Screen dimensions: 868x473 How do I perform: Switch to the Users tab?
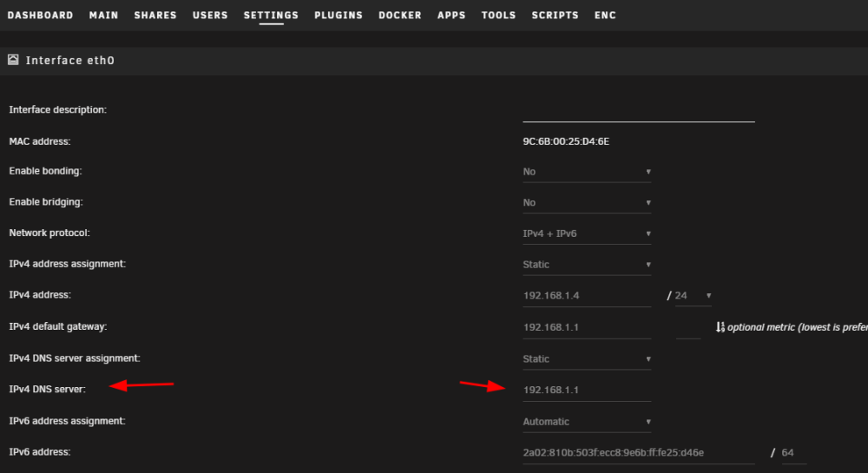(x=210, y=16)
